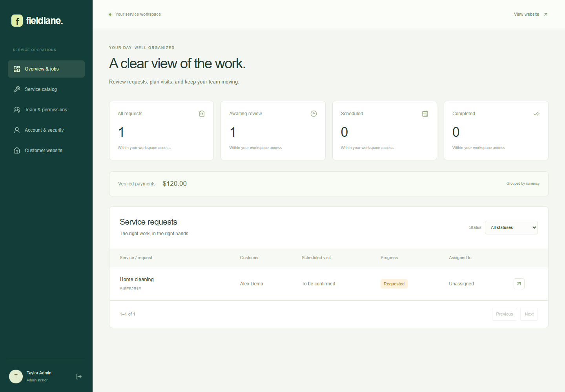Click the green workspace status dot
This screenshot has height=392, width=565.
110,15
